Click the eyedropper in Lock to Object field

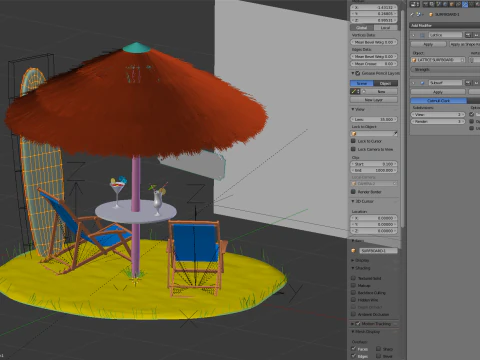pos(395,134)
